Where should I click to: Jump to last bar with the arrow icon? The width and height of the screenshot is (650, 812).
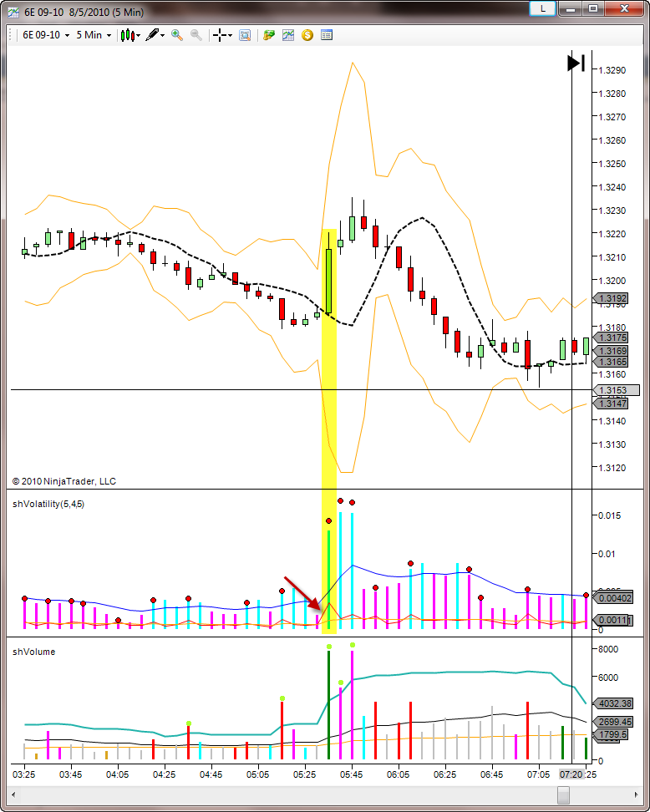576,63
